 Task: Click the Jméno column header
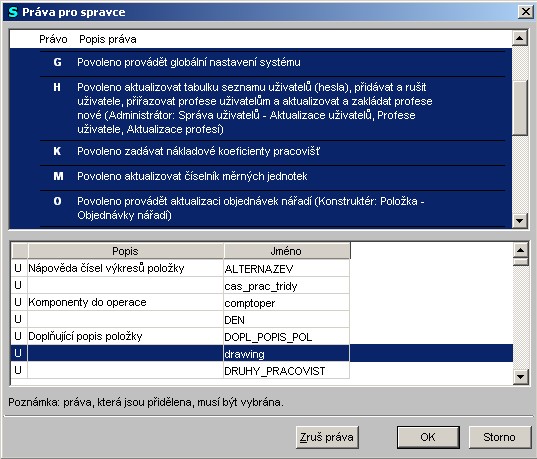[287, 251]
